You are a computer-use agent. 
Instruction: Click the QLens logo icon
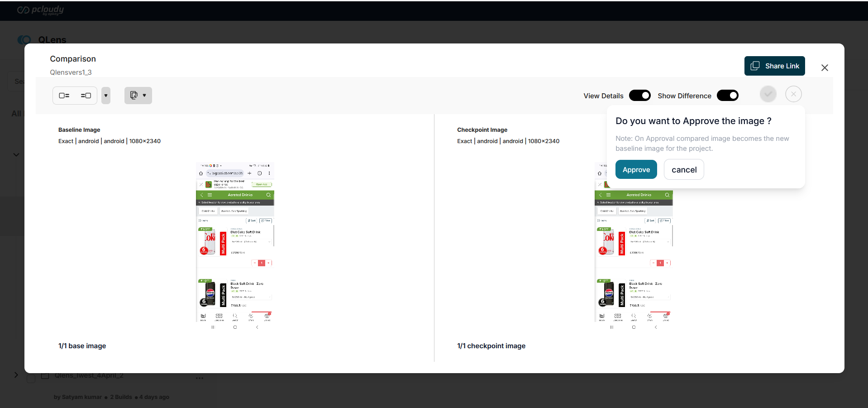point(24,40)
